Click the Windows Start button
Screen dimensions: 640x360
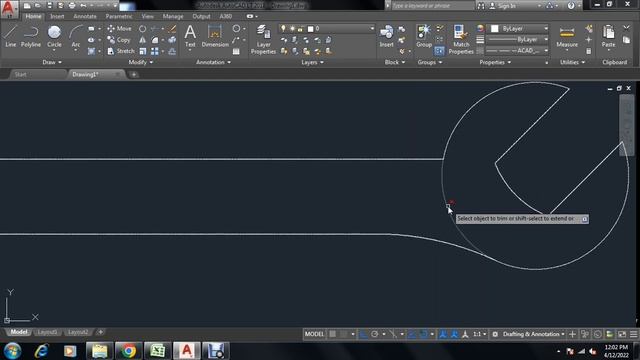click(x=12, y=351)
